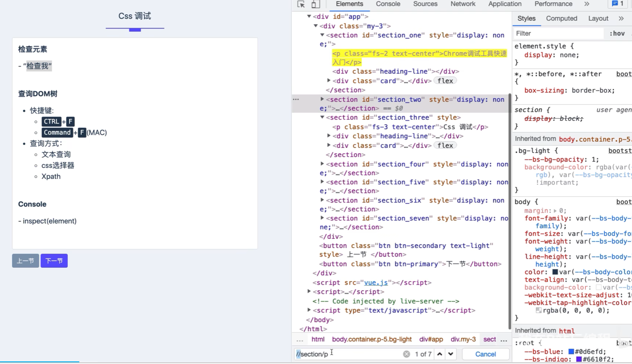Click html in the breadcrumb trail
Viewport: 632px width, 364px height.
click(x=318, y=339)
